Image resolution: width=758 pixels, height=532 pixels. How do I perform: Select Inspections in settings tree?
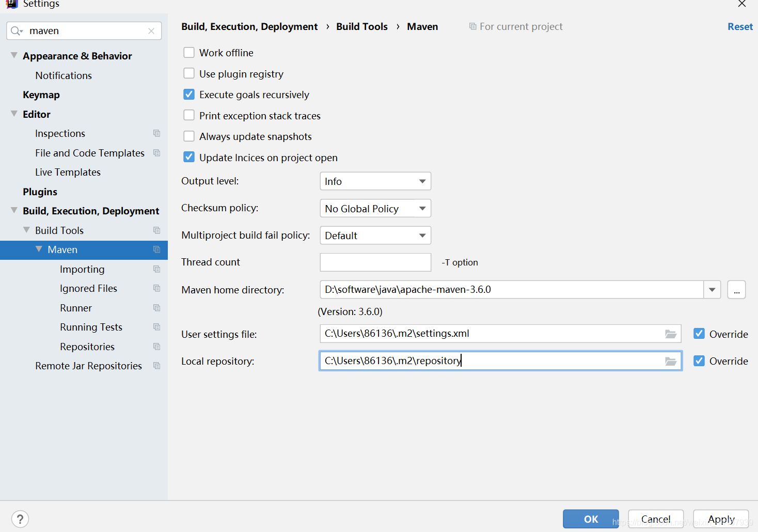(60, 133)
